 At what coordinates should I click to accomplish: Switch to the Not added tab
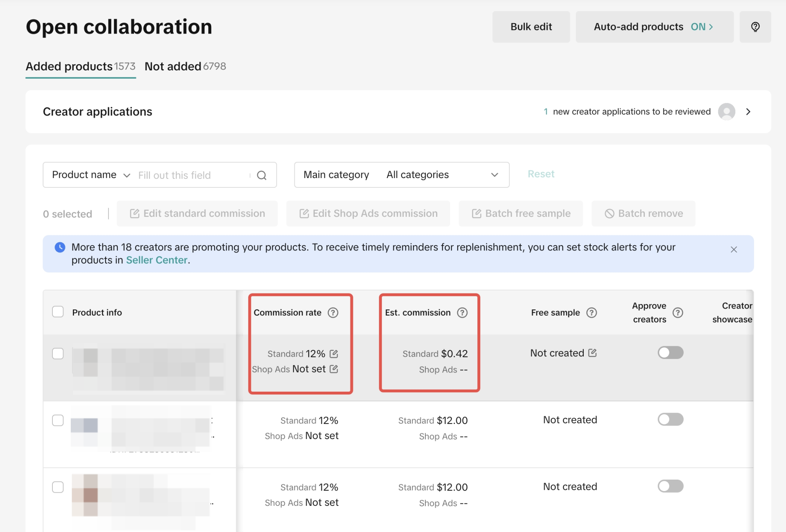click(185, 66)
